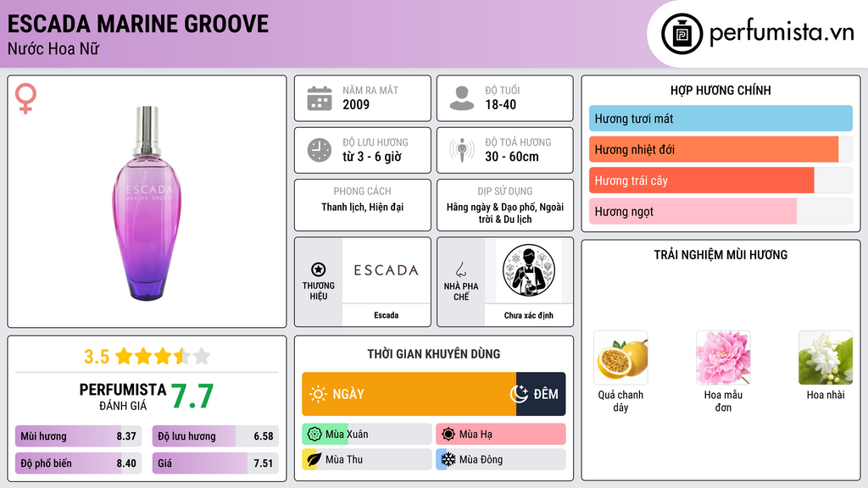868x488 pixels.
Task: Select the Mùa Xuân season tag
Action: click(x=367, y=435)
